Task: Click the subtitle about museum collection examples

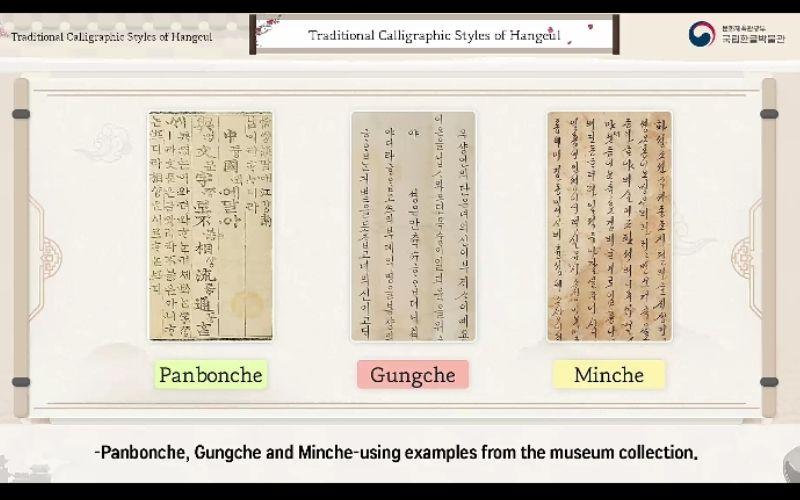Action: click(396, 452)
